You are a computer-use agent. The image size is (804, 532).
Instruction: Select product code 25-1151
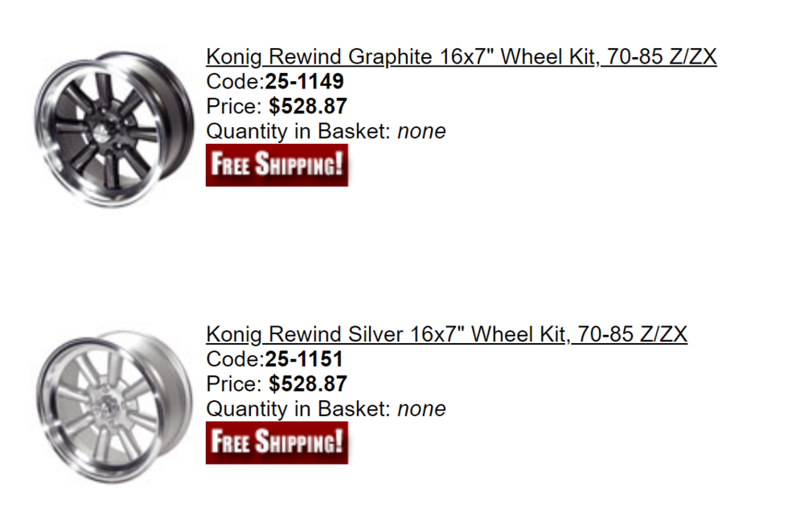(304, 359)
